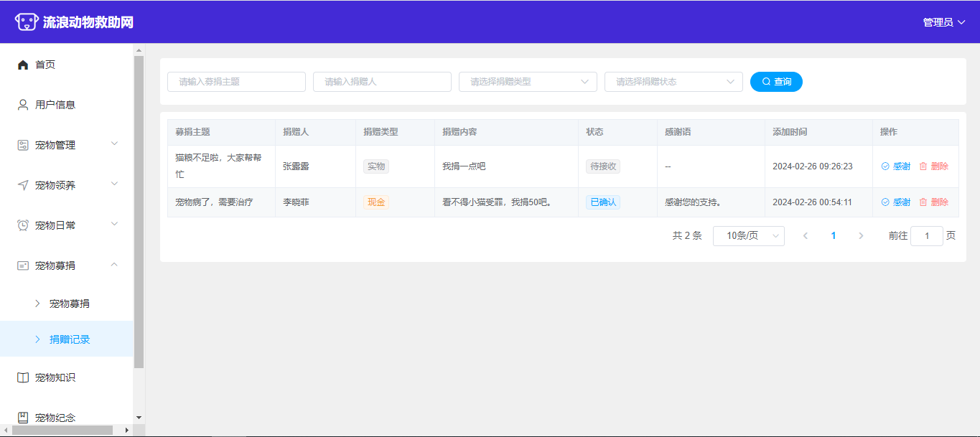Click the 宠物管理 sidebar icon

tap(23, 145)
